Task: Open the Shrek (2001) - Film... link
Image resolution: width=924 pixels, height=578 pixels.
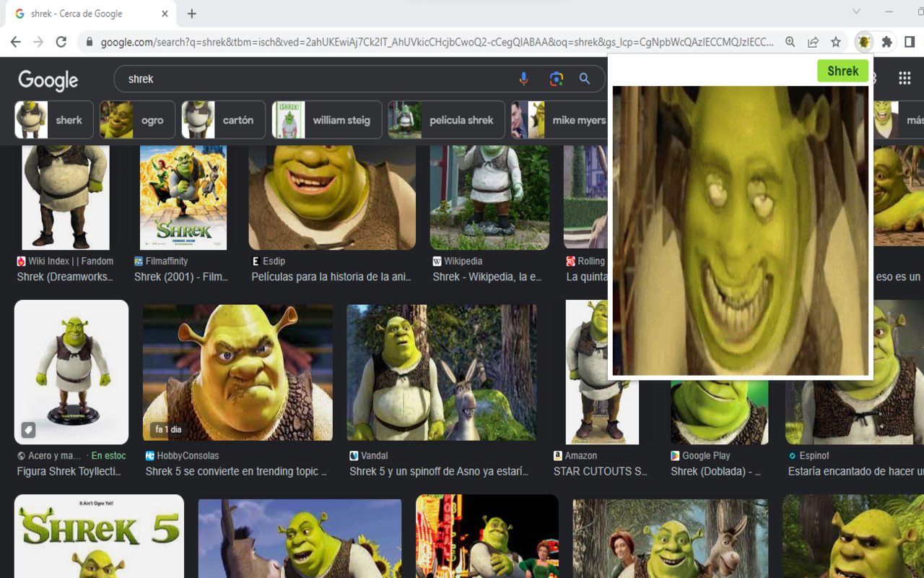Action: (181, 277)
